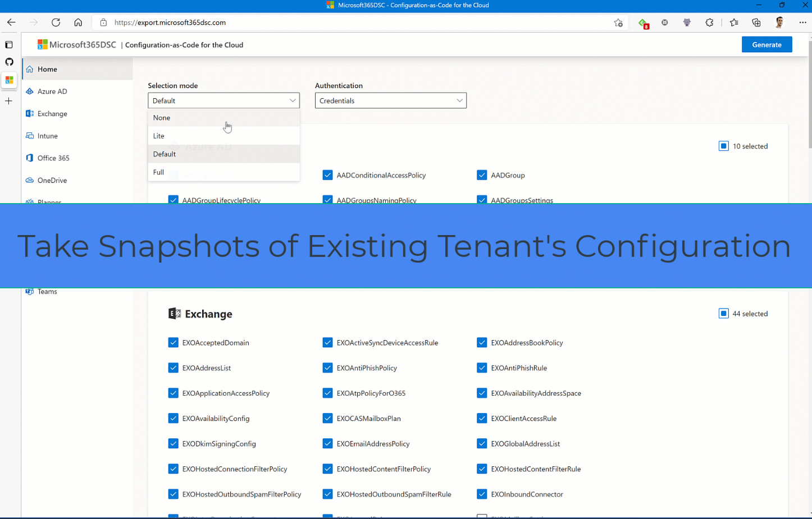
Task: Uncheck EXOHostedContentFilterRule
Action: click(x=482, y=469)
